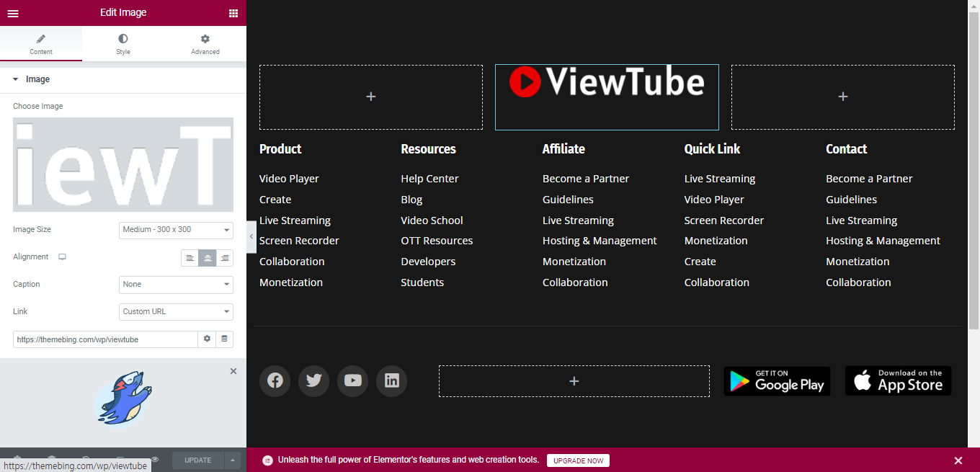Click Monetization under Contact
980x472 pixels.
857,262
